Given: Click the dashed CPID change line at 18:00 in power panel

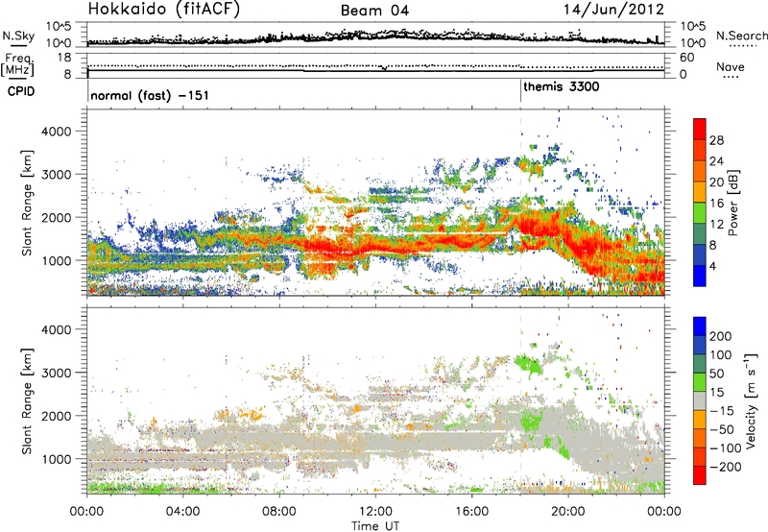Looking at the screenshot, I should 520,202.
